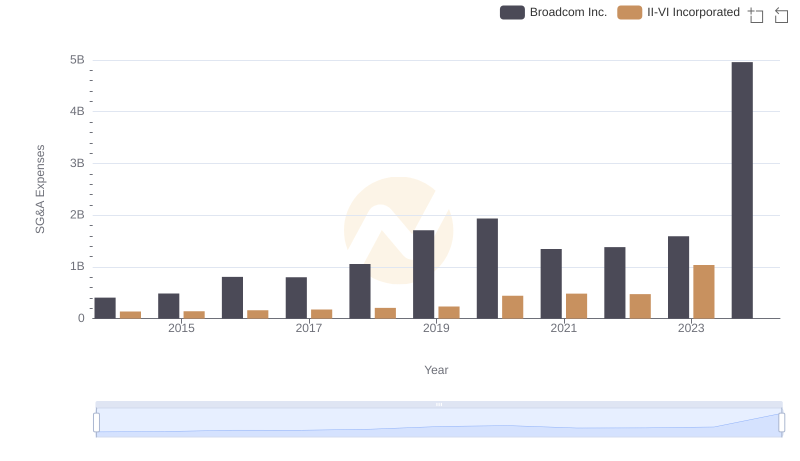Toggle II-VI Incorporated legend series
The width and height of the screenshot is (800, 461).
pyautogui.click(x=679, y=12)
